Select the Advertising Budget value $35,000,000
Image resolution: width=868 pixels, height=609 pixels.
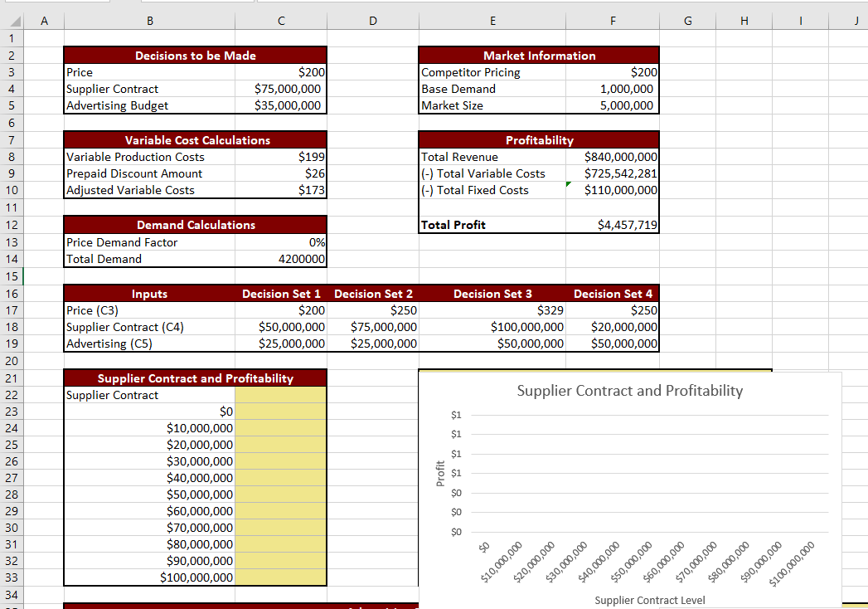[x=281, y=105]
